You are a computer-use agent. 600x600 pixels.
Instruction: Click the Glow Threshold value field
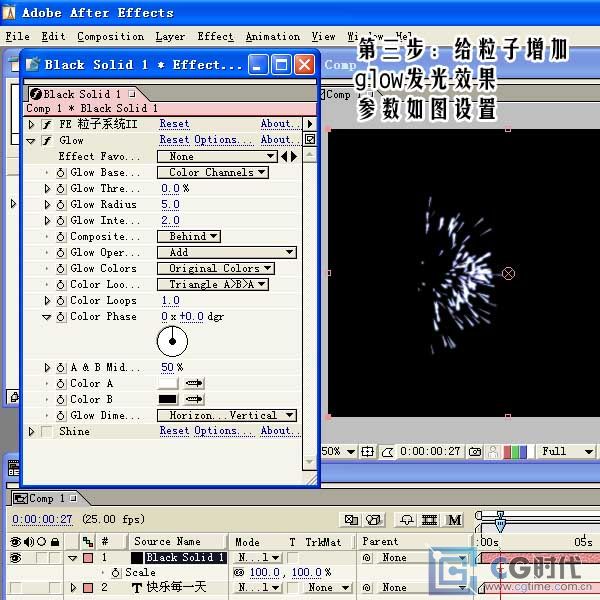(170, 189)
